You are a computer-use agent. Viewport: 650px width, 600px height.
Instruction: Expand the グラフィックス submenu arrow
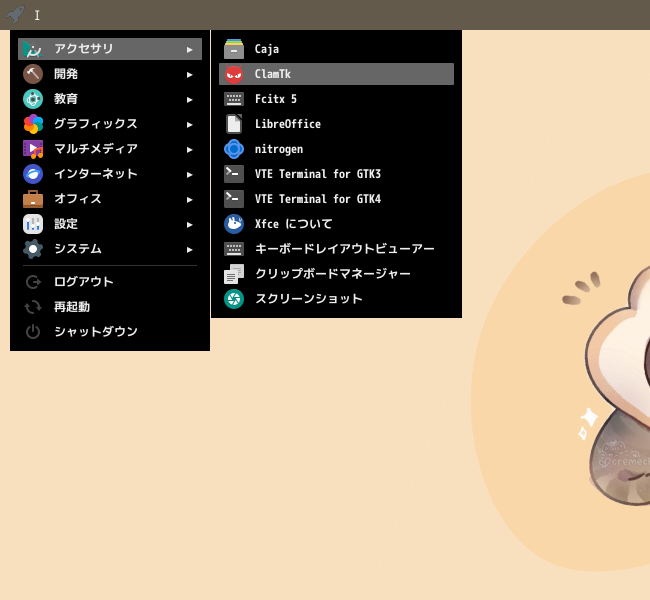pyautogui.click(x=189, y=124)
